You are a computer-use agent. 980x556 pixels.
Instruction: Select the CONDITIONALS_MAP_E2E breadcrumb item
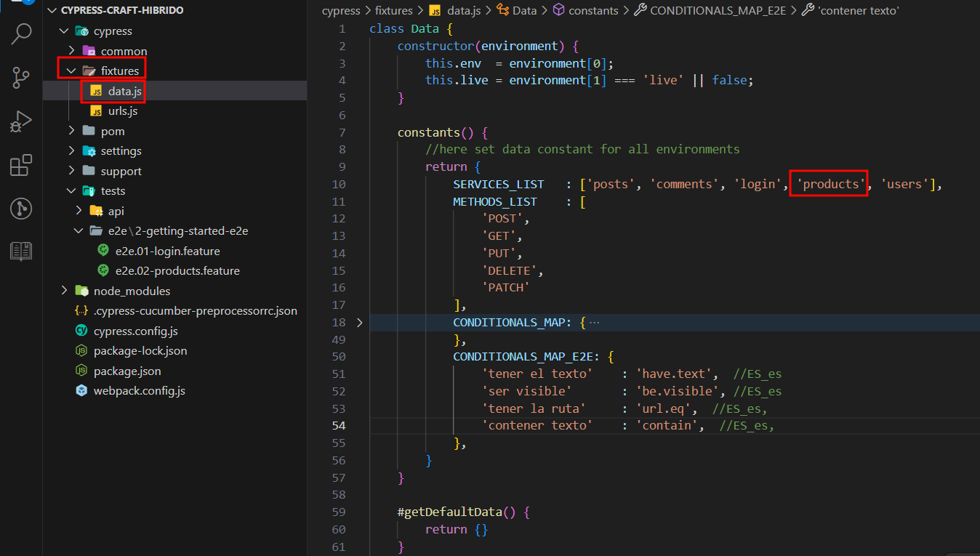tap(718, 10)
